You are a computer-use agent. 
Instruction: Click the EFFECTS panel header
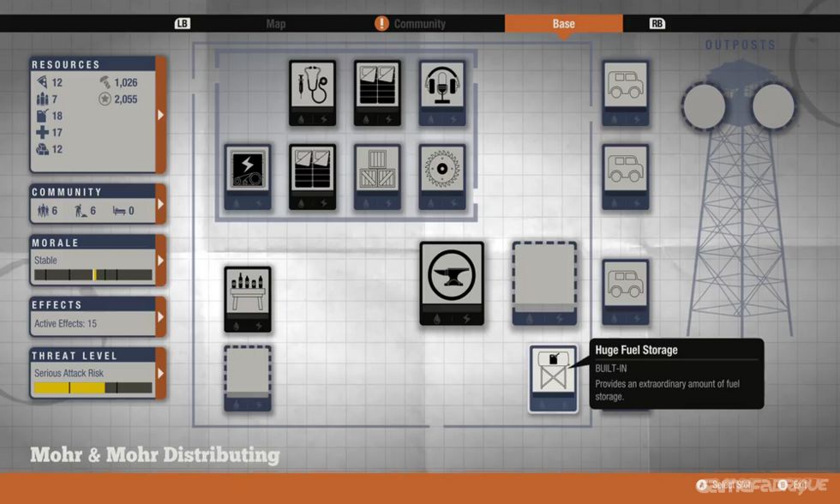93,305
